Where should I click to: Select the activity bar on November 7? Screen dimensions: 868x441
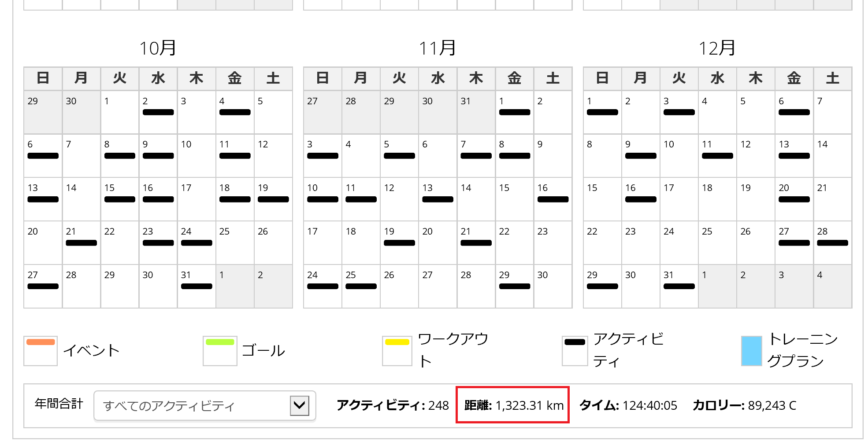click(x=476, y=156)
